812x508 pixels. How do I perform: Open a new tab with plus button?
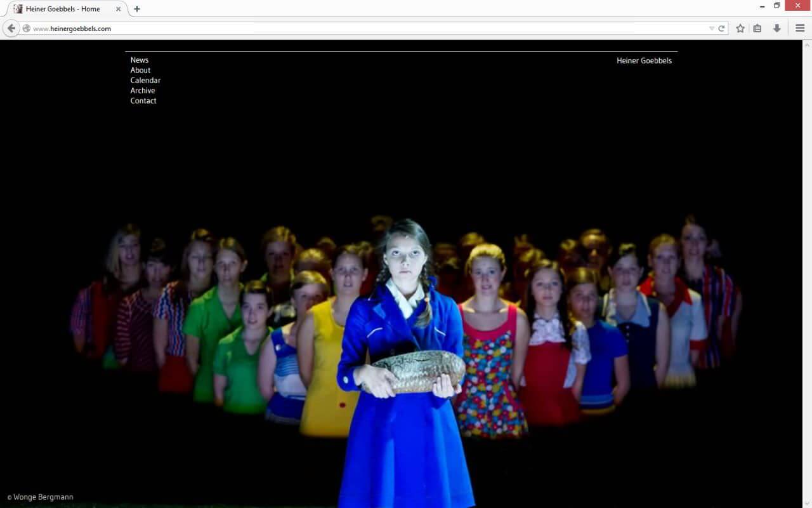[136, 9]
